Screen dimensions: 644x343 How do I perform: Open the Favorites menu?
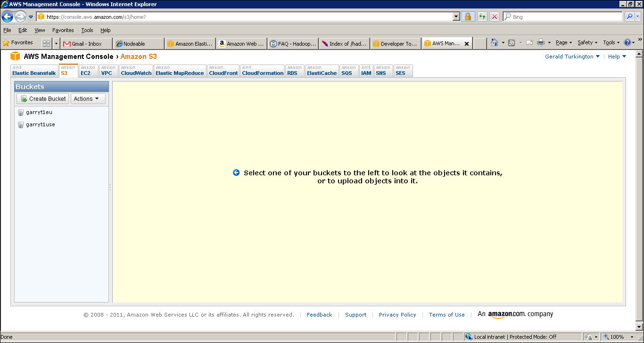[63, 30]
